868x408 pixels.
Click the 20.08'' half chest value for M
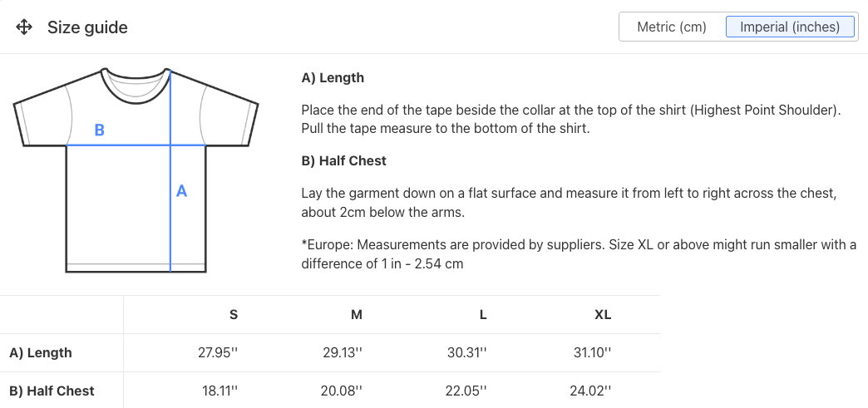342,391
